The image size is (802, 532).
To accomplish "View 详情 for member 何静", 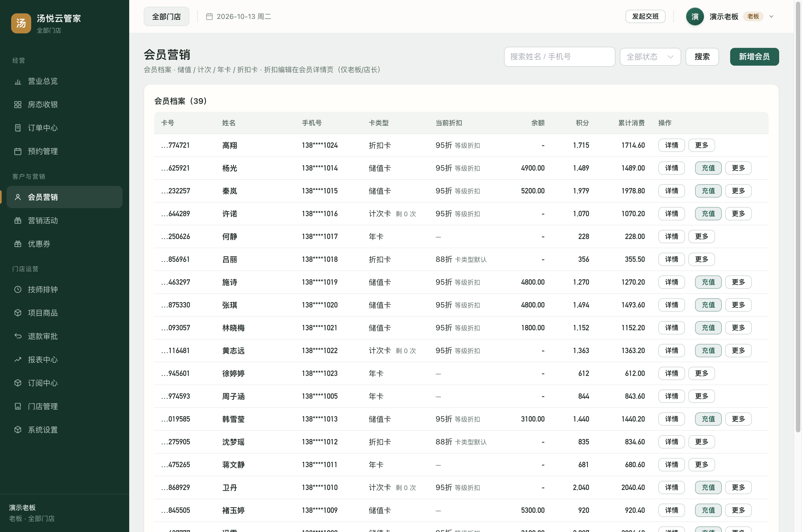I will (x=671, y=237).
